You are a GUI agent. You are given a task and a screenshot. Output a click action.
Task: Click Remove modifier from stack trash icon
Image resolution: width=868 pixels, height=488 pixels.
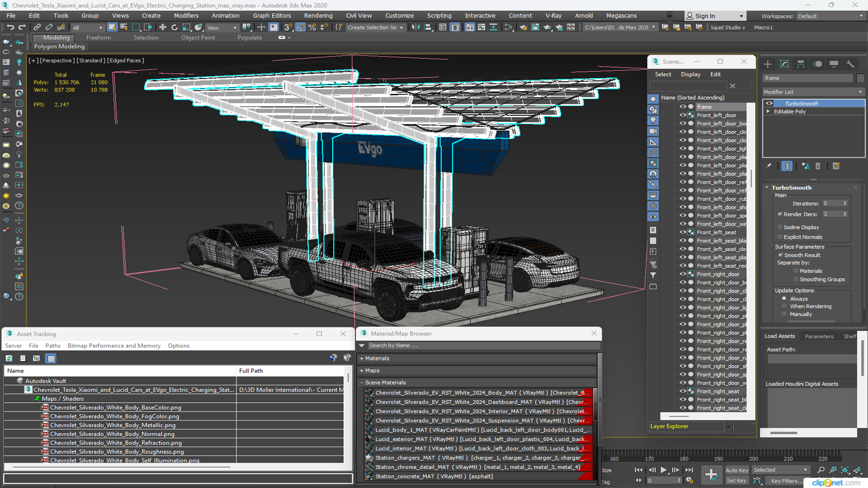818,166
